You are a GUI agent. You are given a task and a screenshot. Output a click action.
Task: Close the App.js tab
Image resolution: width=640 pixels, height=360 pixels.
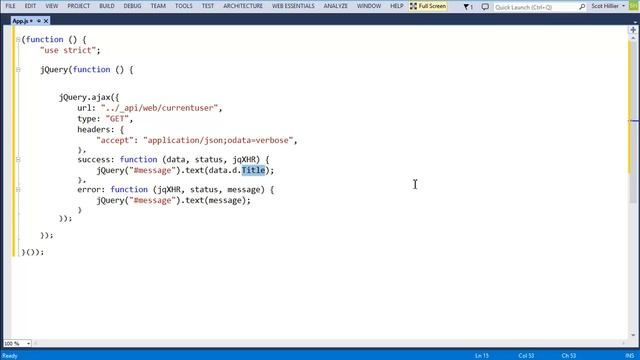pyautogui.click(x=46, y=21)
